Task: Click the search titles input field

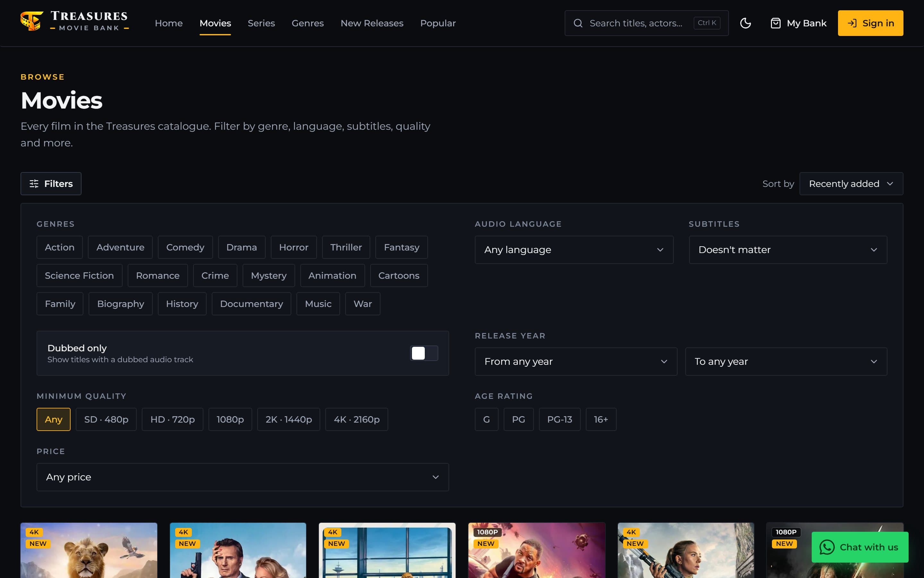Action: (x=646, y=23)
